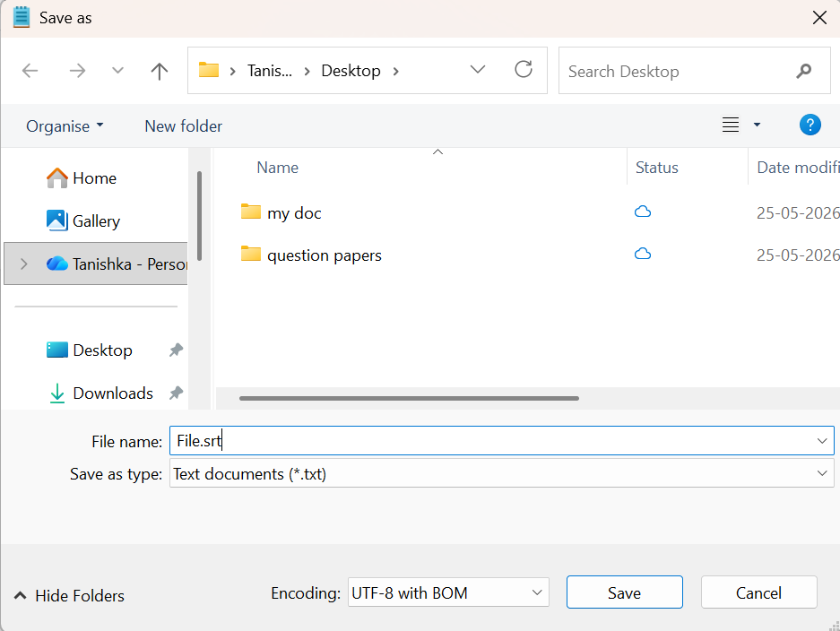Image resolution: width=840 pixels, height=631 pixels.
Task: Click the cloud status icon for my doc
Action: 642,212
